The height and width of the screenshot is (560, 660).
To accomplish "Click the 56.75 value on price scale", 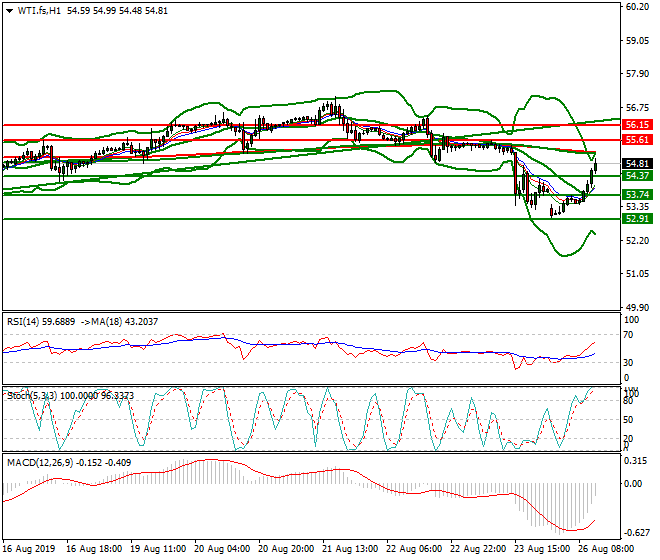I will pos(637,108).
